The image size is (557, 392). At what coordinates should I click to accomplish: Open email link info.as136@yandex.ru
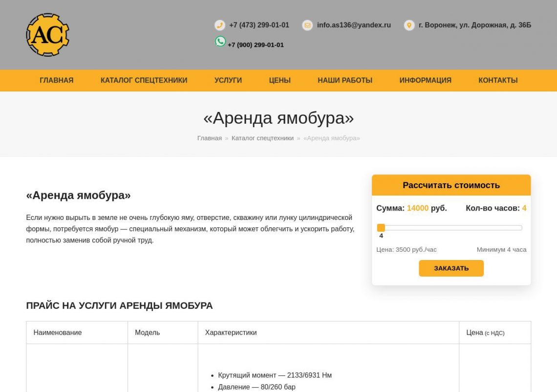point(354,25)
